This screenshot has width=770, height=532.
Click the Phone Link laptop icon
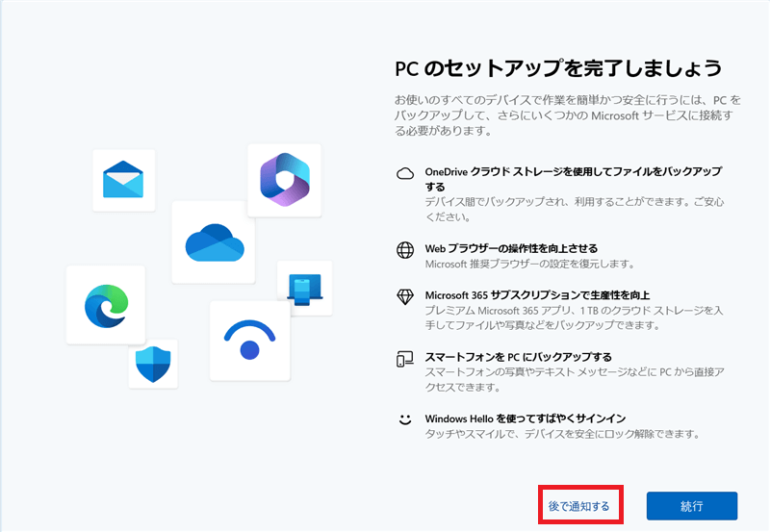pyautogui.click(x=305, y=288)
